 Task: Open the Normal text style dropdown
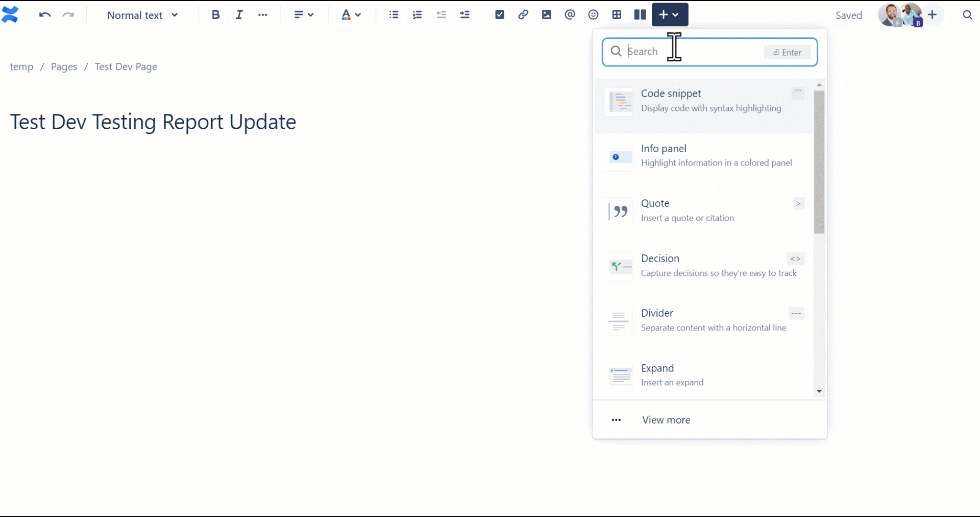point(142,15)
